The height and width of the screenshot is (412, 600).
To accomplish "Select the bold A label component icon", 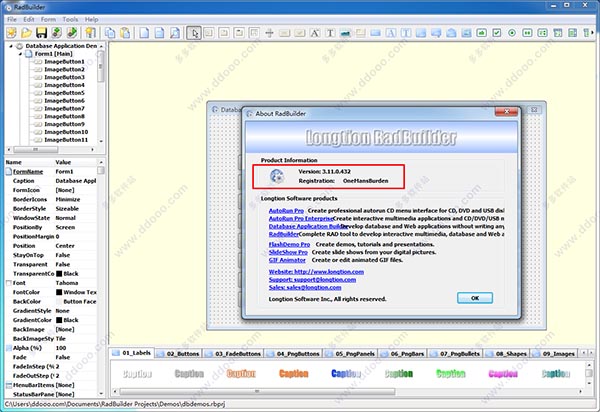I will [315, 33].
